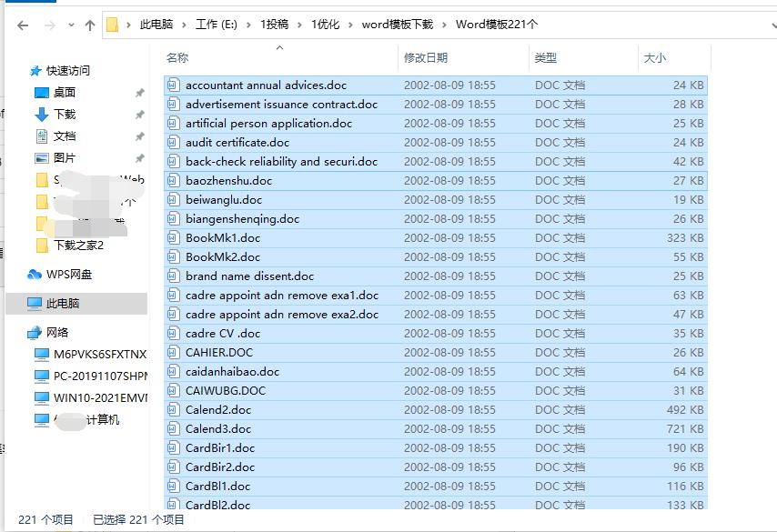Select the file CAHIER.DOC
This screenshot has height=532, width=777.
219,353
